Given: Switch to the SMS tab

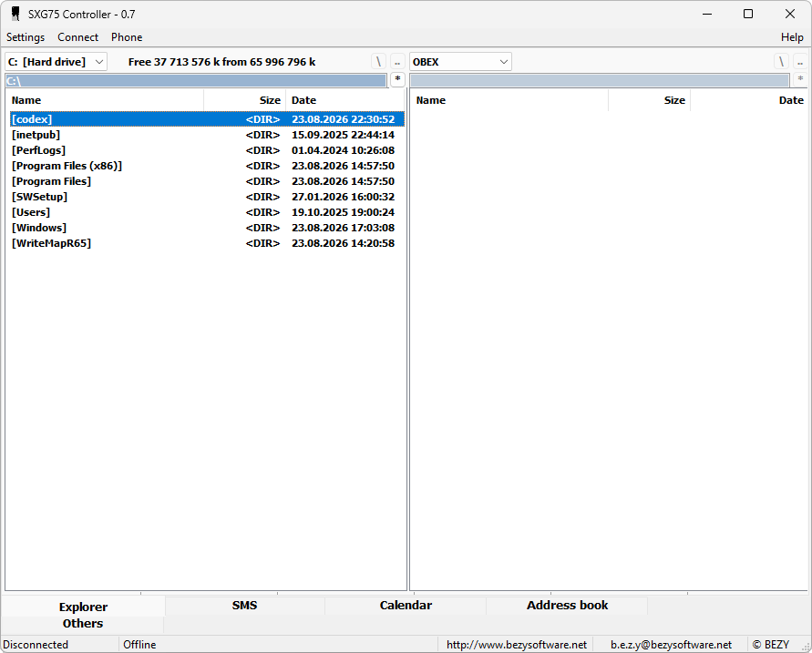Looking at the screenshot, I should (x=244, y=605).
